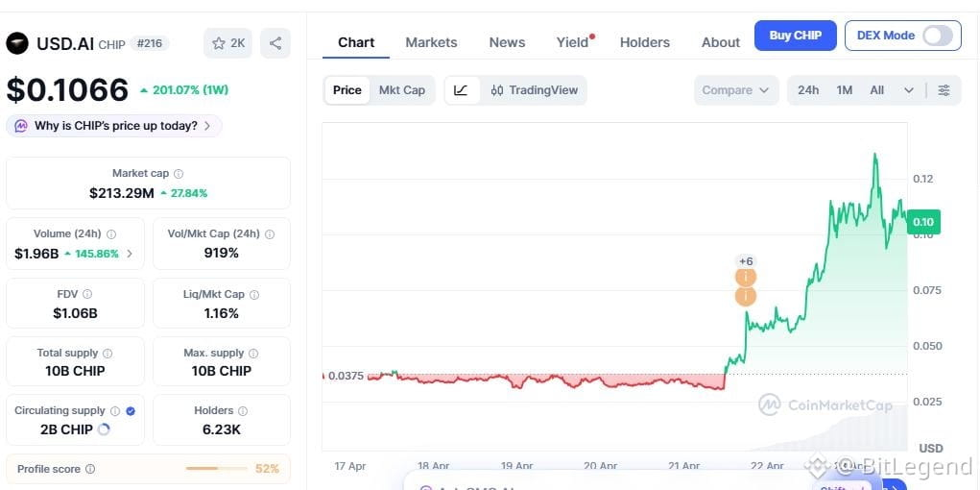The height and width of the screenshot is (490, 980).
Task: Open the Holders tab
Action: coord(644,42)
